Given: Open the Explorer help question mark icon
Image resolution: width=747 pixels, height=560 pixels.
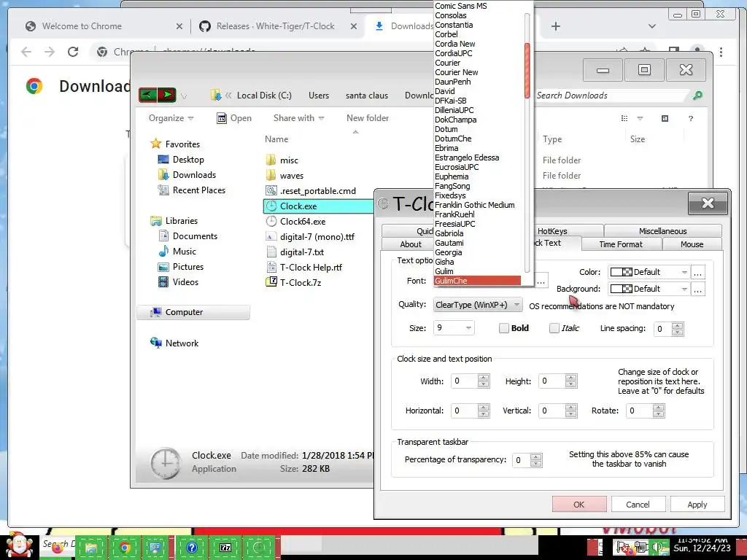Looking at the screenshot, I should [690, 118].
